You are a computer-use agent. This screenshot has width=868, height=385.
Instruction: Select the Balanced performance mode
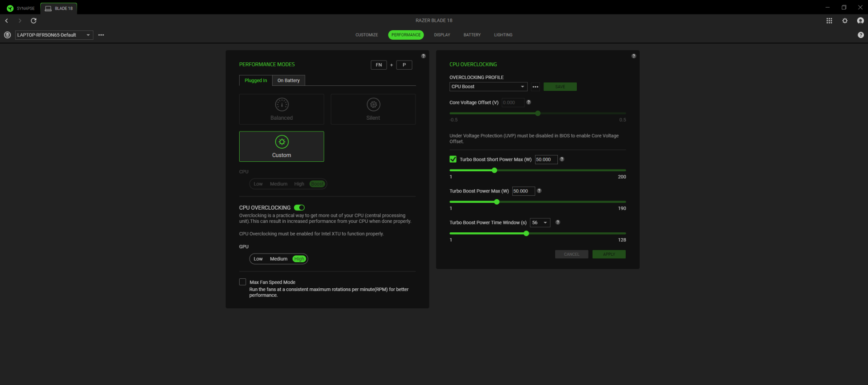(x=282, y=109)
